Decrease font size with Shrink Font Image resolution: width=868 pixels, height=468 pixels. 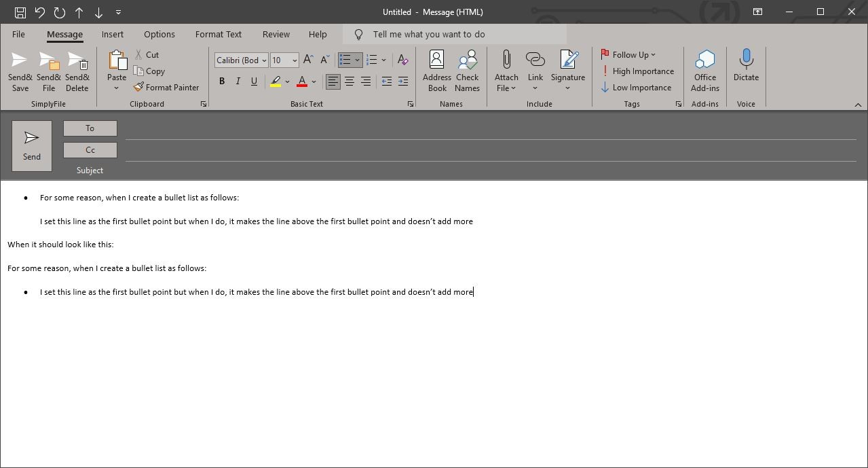coord(325,60)
